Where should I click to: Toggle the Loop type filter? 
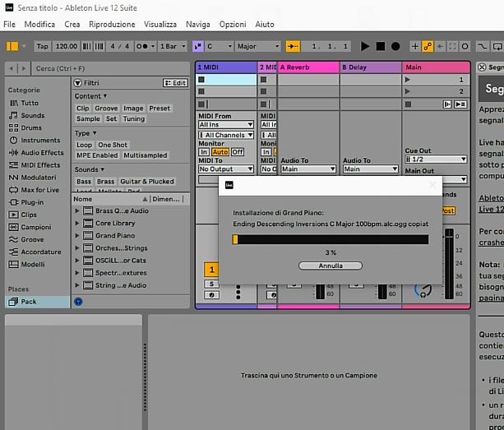[84, 145]
